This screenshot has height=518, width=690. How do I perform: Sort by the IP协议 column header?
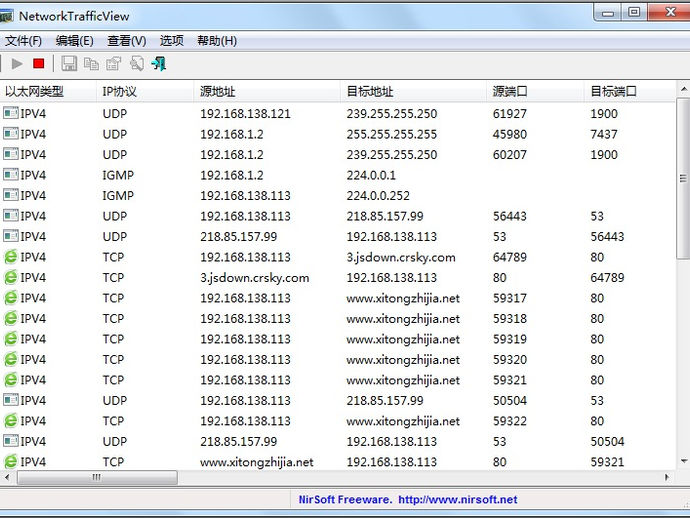click(x=145, y=92)
